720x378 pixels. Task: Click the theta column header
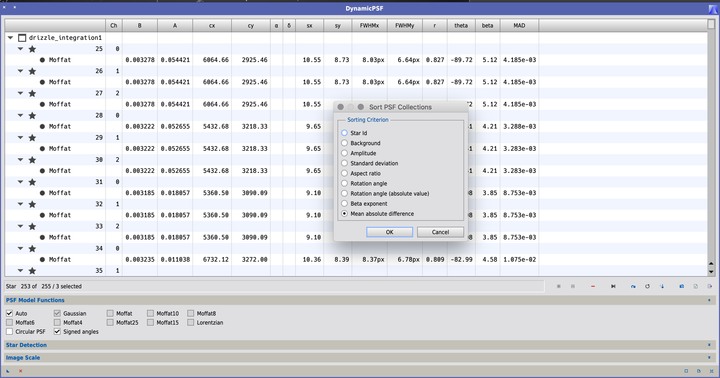[461, 26]
